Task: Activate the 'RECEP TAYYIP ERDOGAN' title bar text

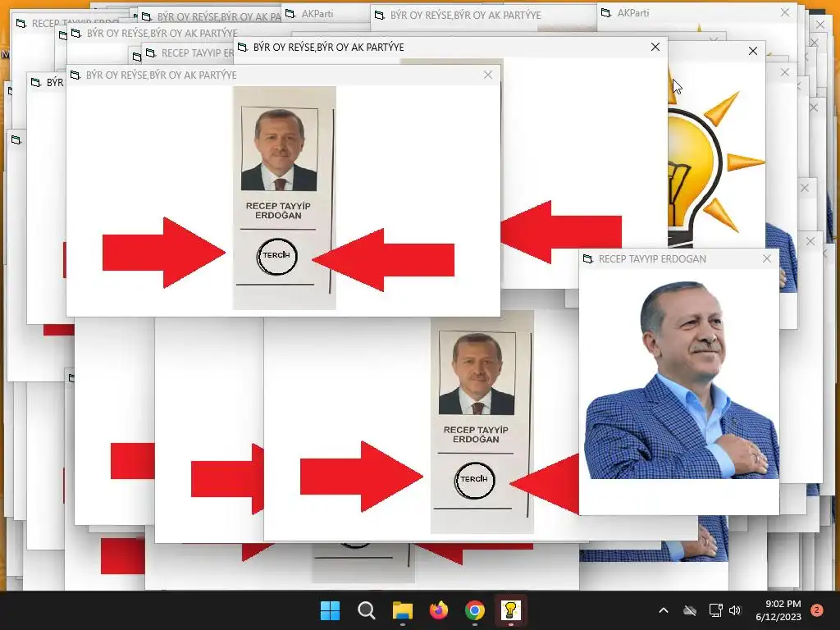Action: point(652,258)
